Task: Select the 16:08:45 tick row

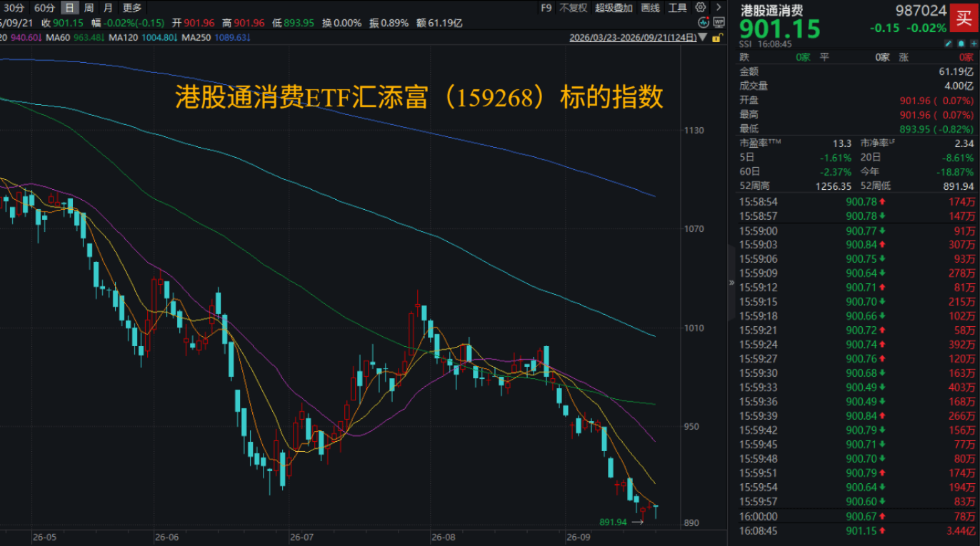Action: tap(856, 530)
